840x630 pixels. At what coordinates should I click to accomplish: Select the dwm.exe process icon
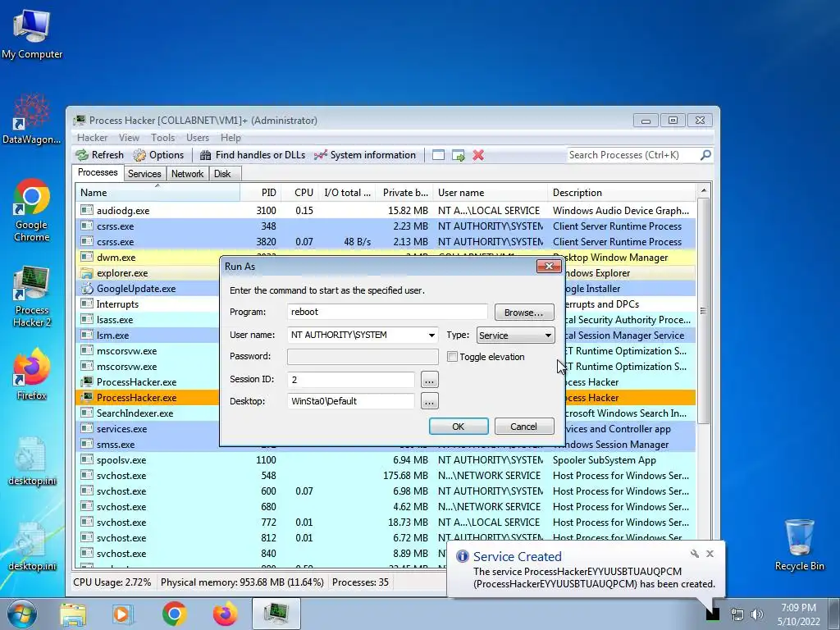pos(87,257)
